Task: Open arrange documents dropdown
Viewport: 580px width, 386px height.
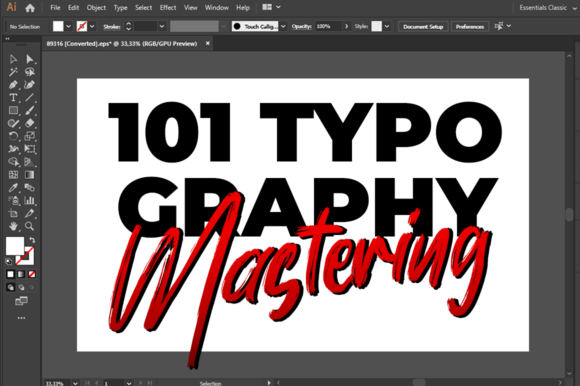Action: (x=272, y=7)
